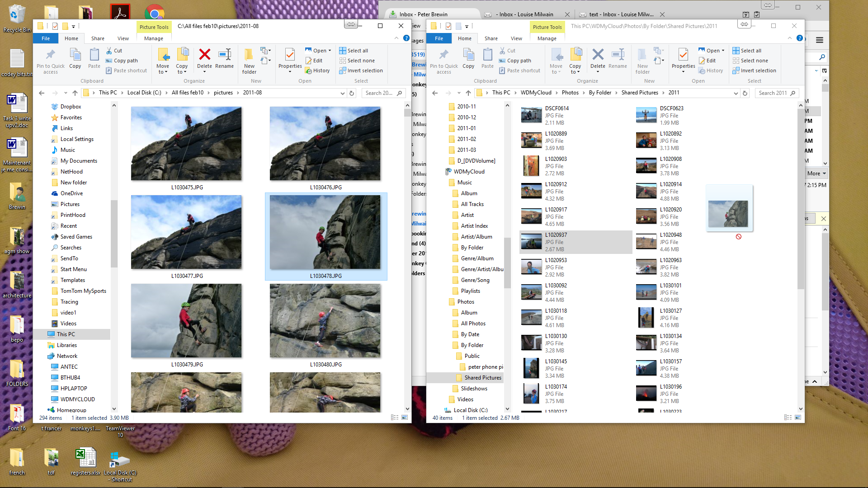
Task: Click the Up arrow in right Explorer
Action: [x=468, y=93]
